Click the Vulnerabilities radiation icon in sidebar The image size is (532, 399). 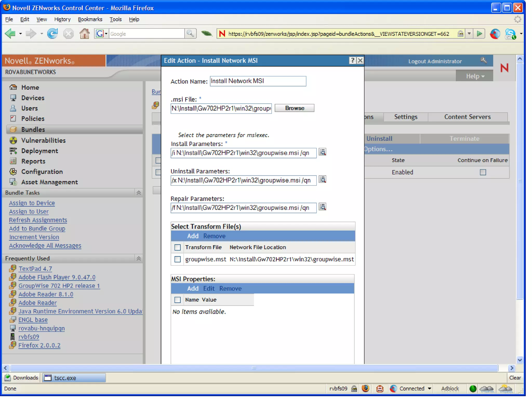pyautogui.click(x=13, y=140)
